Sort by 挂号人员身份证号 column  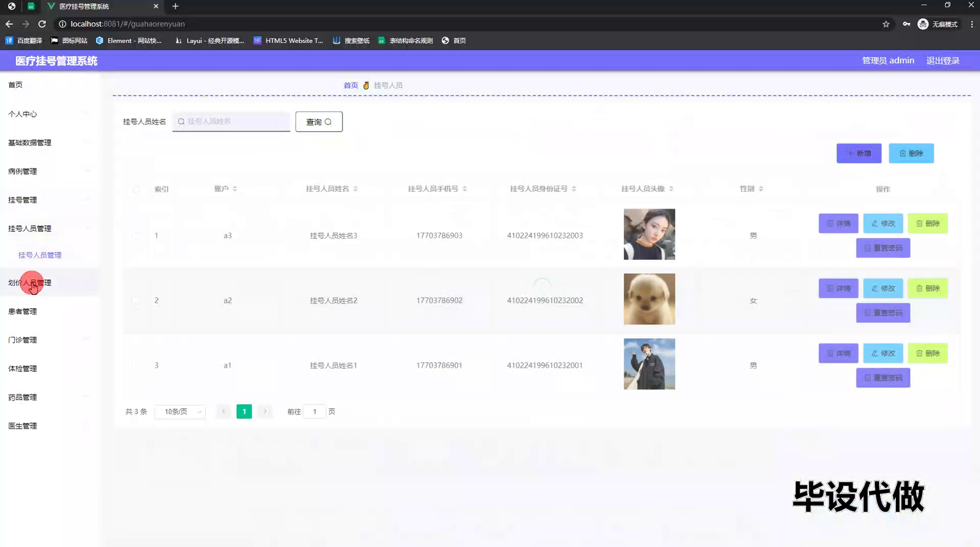(574, 189)
